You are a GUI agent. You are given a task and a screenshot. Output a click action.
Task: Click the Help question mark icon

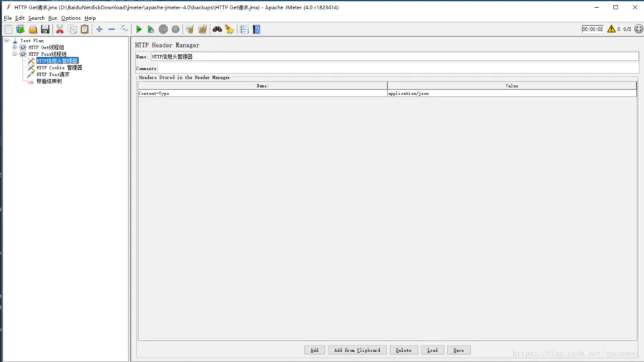pos(257,29)
